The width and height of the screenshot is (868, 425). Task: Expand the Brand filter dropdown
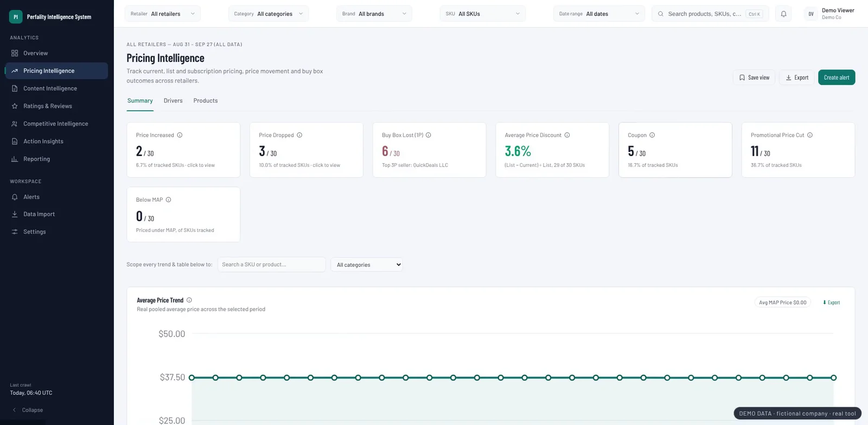374,14
